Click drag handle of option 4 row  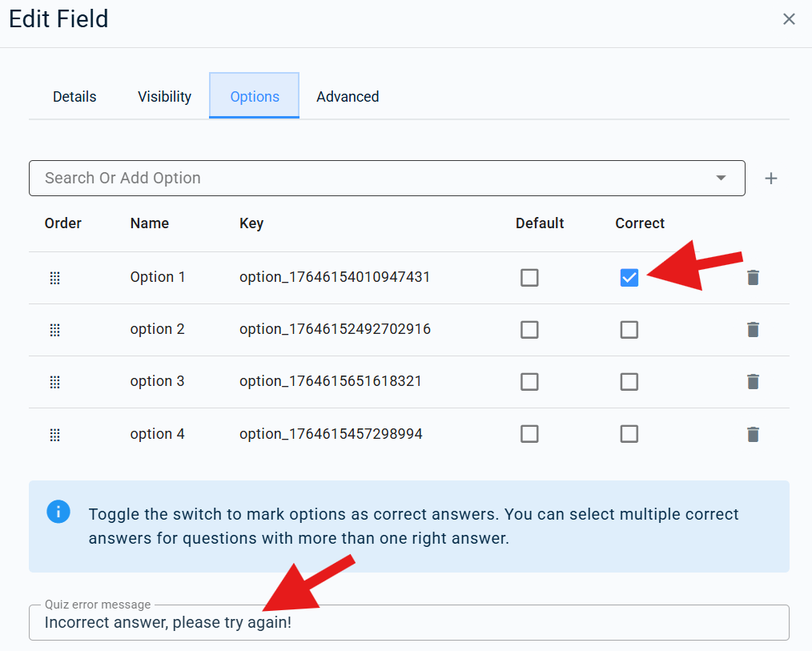[55, 434]
